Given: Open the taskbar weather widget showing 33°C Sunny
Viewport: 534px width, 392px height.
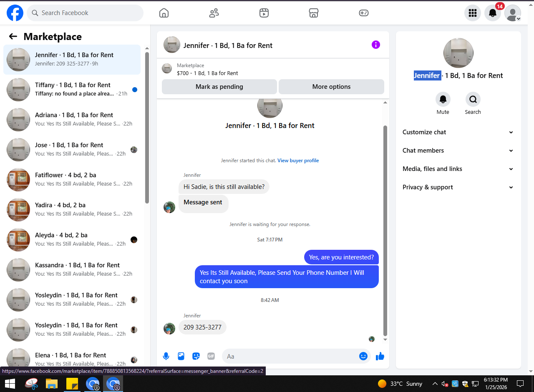Looking at the screenshot, I should click(400, 384).
